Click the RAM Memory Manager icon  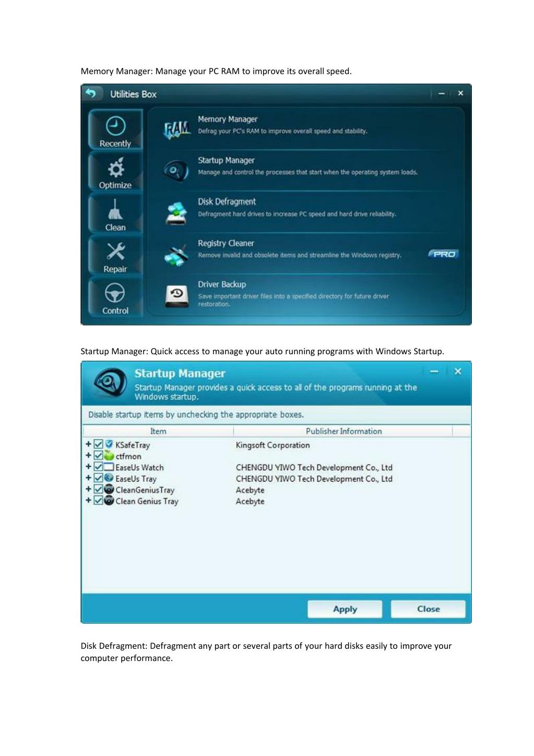177,130
